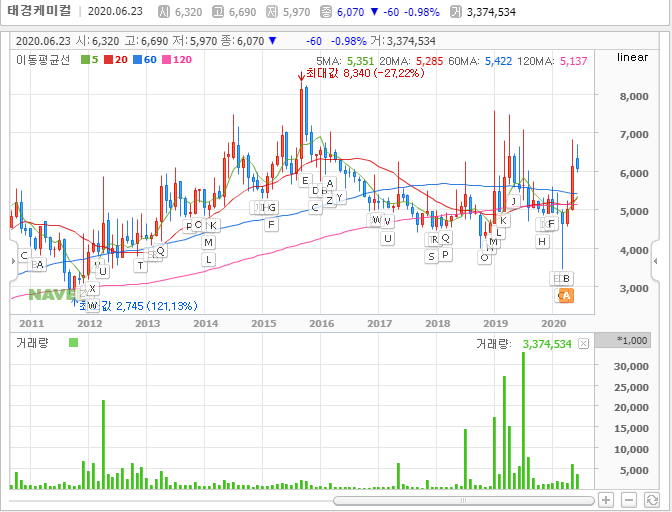Click the green 5-day moving average swatch
672x512 pixels.
(x=85, y=60)
